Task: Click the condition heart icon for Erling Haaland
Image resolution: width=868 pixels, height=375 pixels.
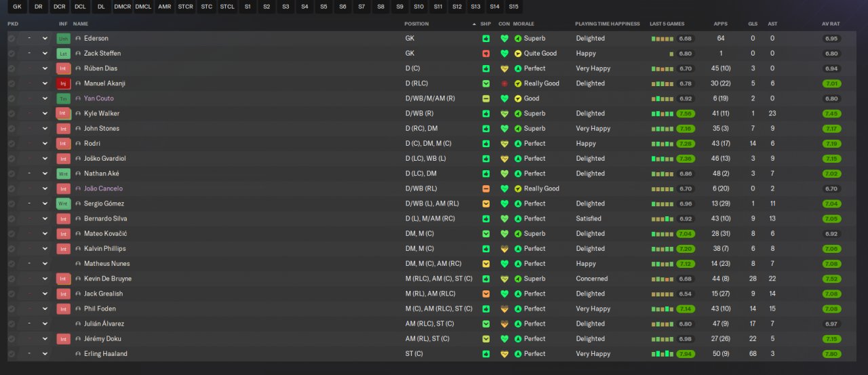Action: [x=504, y=354]
